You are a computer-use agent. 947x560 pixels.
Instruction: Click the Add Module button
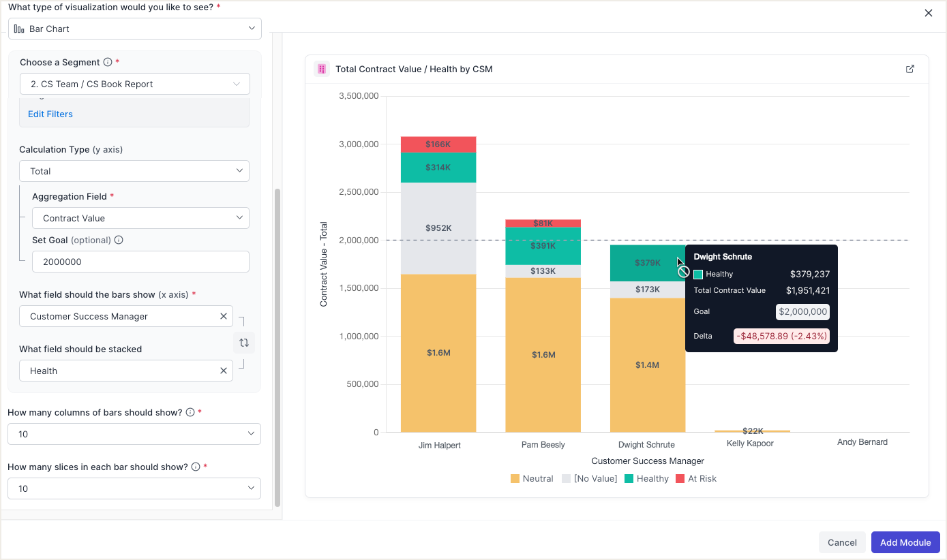(x=905, y=542)
